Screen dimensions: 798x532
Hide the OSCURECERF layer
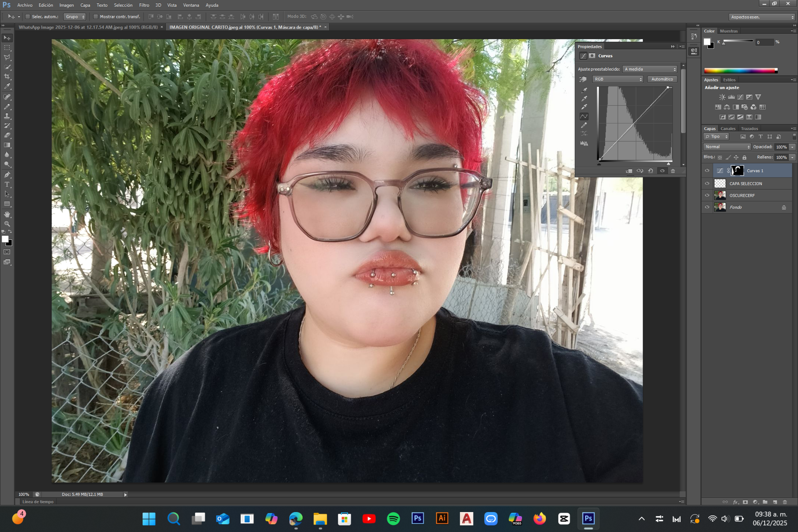coord(707,195)
